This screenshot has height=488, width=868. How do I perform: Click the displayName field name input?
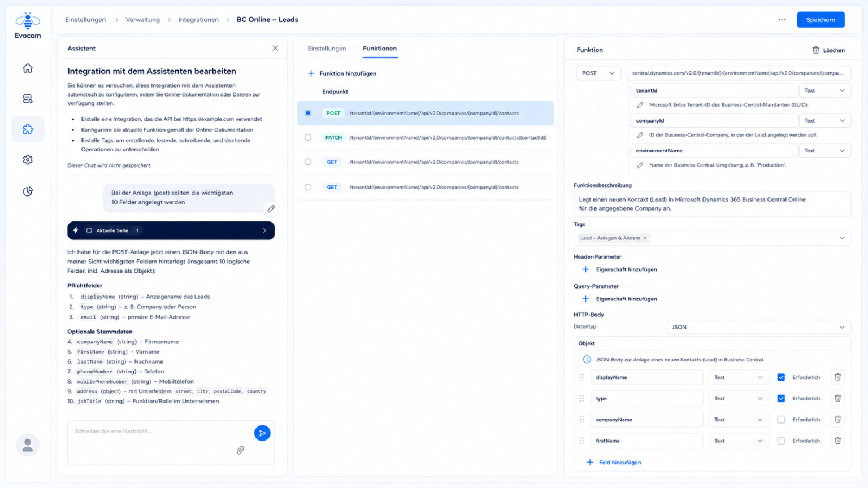(x=647, y=377)
